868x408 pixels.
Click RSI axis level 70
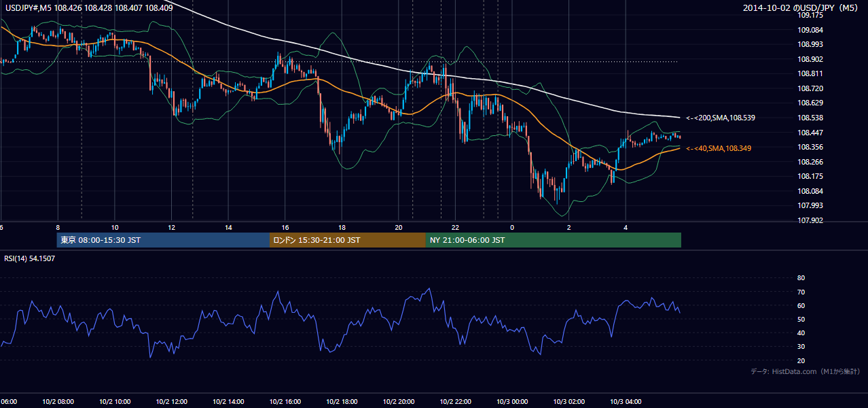(801, 292)
